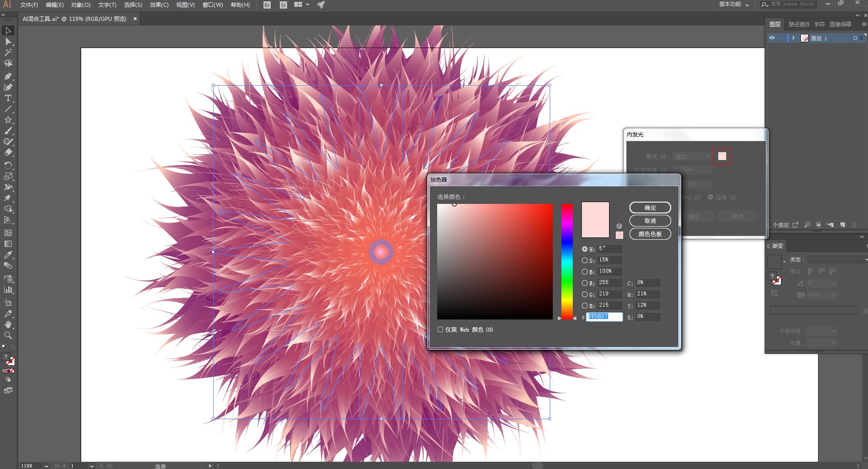Hide 图层 1 with eye icon
Image resolution: width=868 pixels, height=469 pixels.
772,38
